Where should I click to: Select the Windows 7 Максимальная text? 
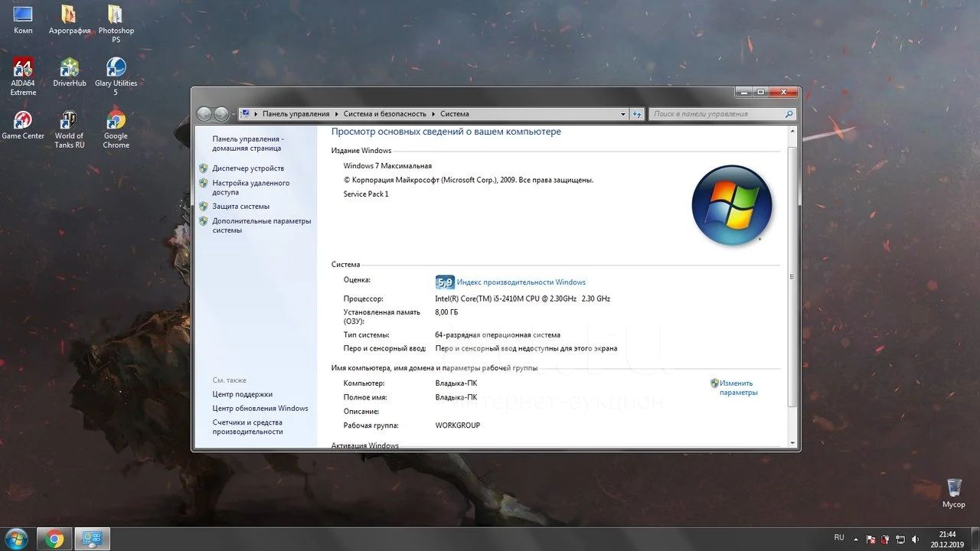coord(387,166)
